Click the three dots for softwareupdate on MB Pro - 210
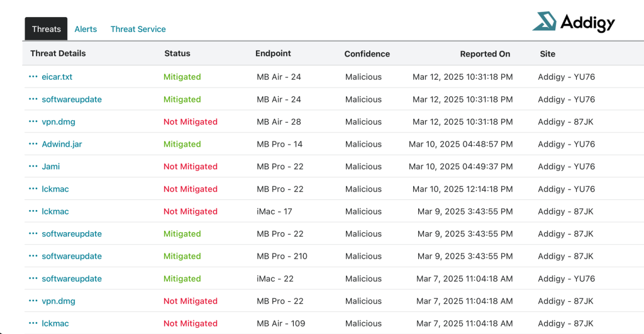This screenshot has width=644, height=334. (x=33, y=256)
